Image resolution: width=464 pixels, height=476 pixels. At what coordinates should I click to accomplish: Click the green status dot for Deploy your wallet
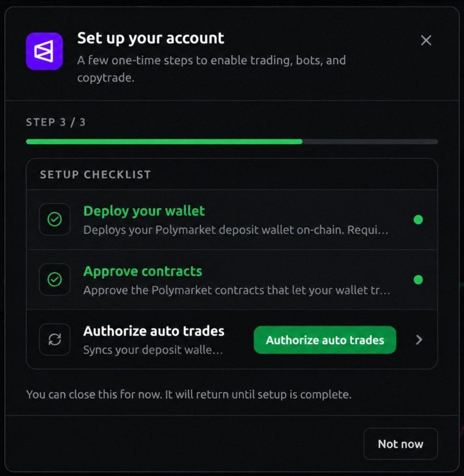pyautogui.click(x=418, y=219)
